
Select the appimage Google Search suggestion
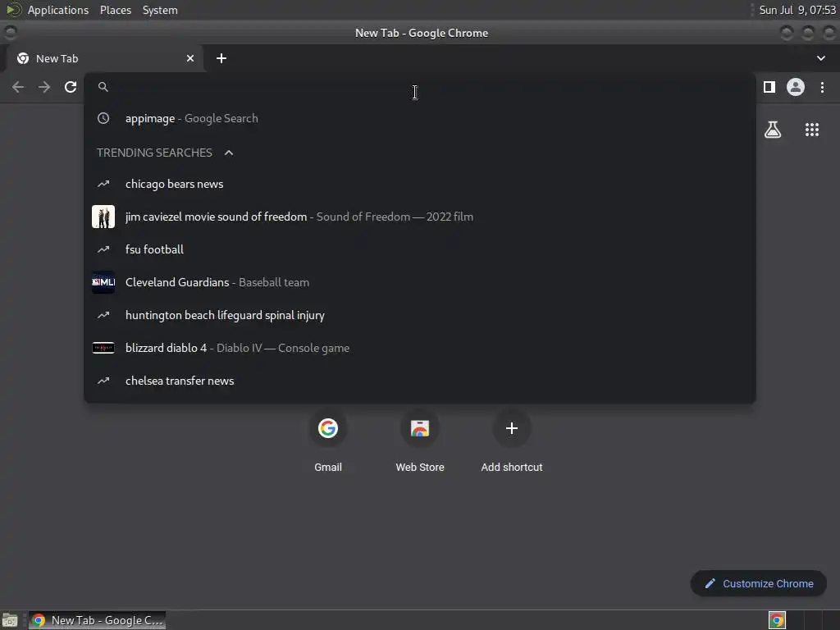coord(420,118)
